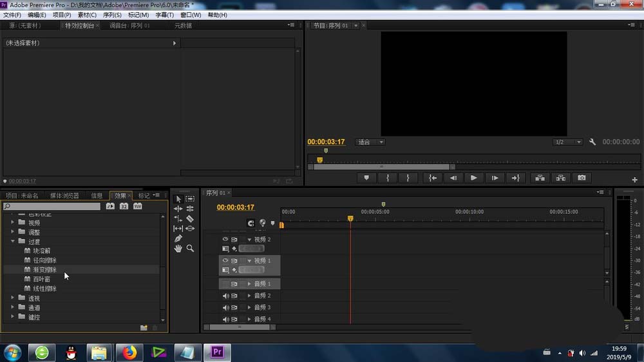Select the Pen tool
This screenshot has height=362, width=644.
click(x=178, y=238)
